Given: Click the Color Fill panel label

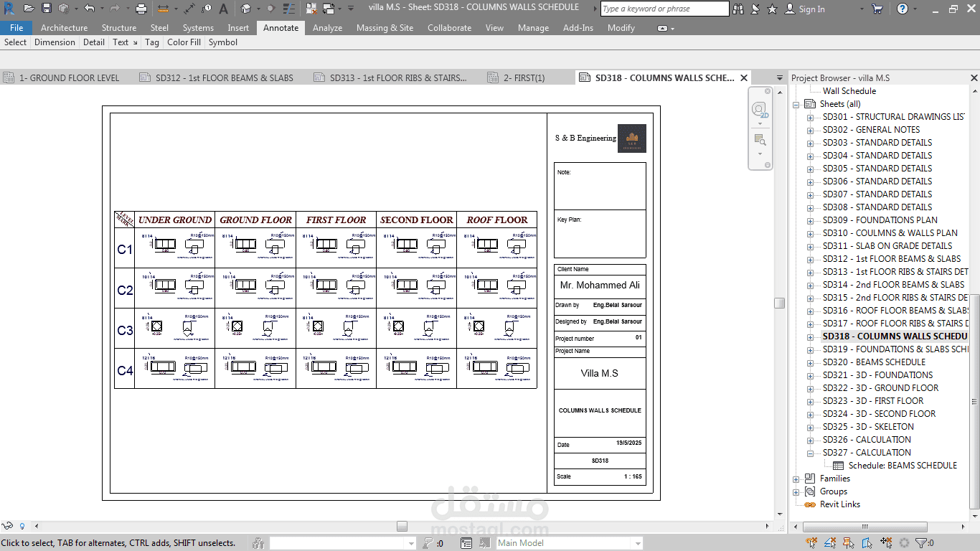Looking at the screenshot, I should tap(184, 42).
